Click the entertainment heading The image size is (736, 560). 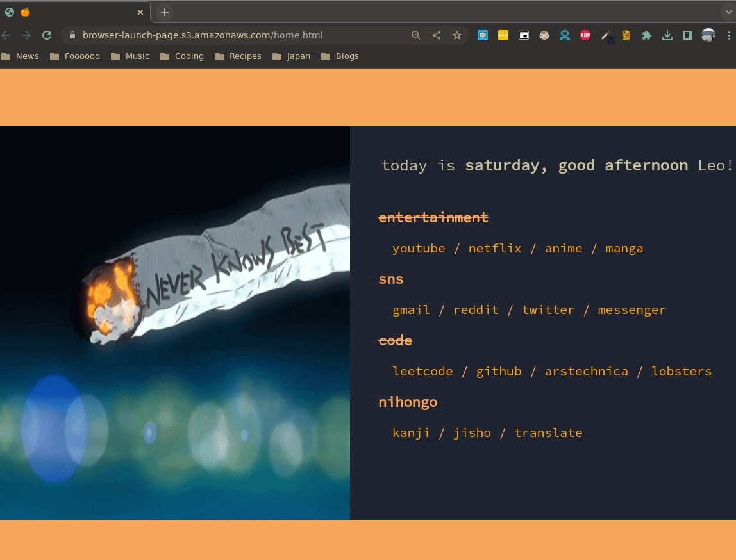click(433, 217)
